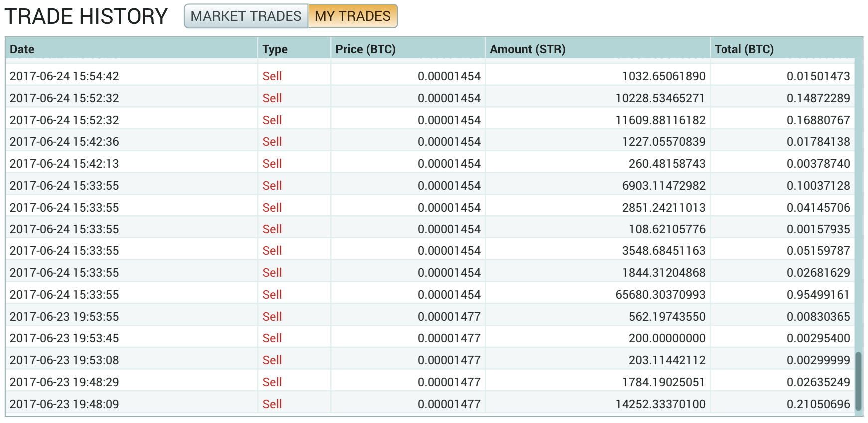Viewport: 868px width, 423px height.
Task: Click amount 1844.31204868
Action: [664, 273]
